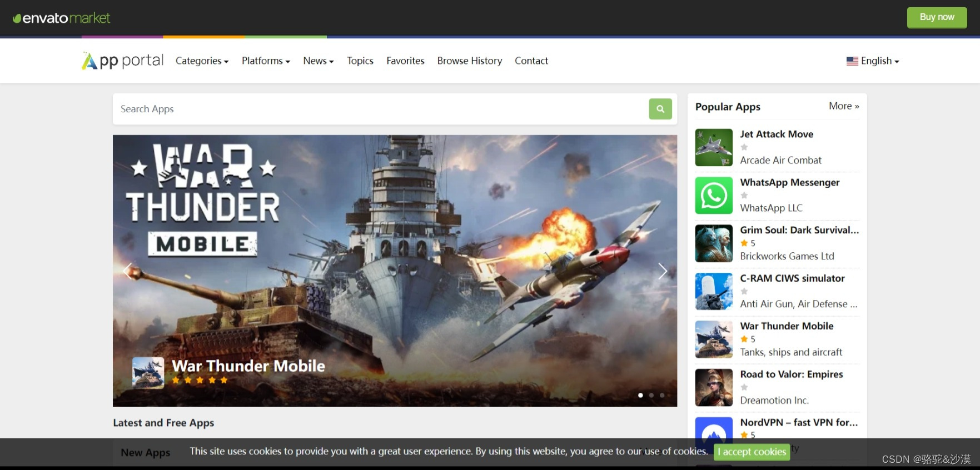Go to the next carousel slide
Image resolution: width=980 pixels, height=470 pixels.
point(662,271)
